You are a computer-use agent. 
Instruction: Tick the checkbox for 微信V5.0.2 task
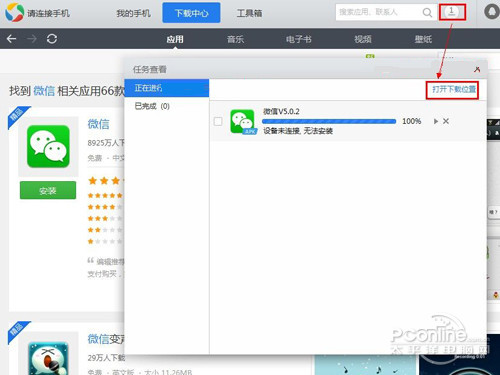(x=218, y=121)
